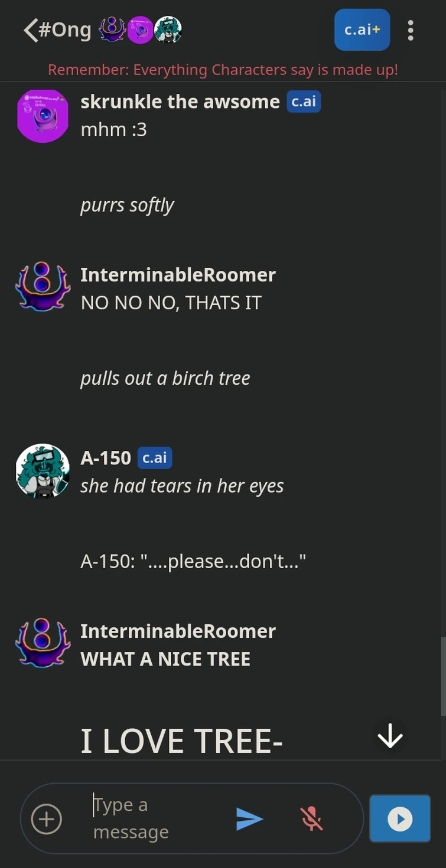446x868 pixels.
Task: Click the send message arrow icon
Action: coord(249,819)
